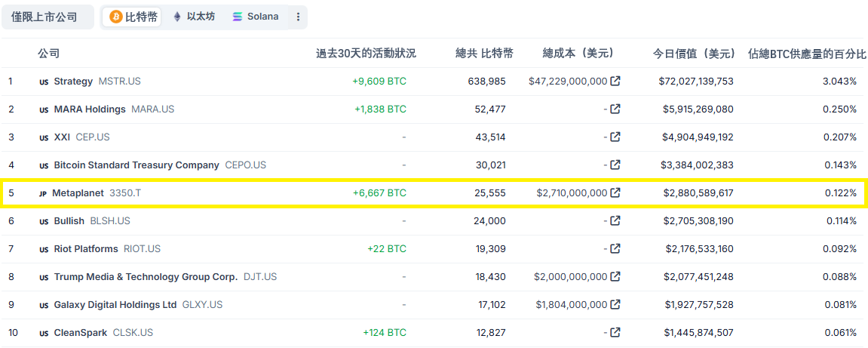Screen dimensions: 868x348
Task: Click the $47,229,000,000 total cost
Action: click(568, 82)
